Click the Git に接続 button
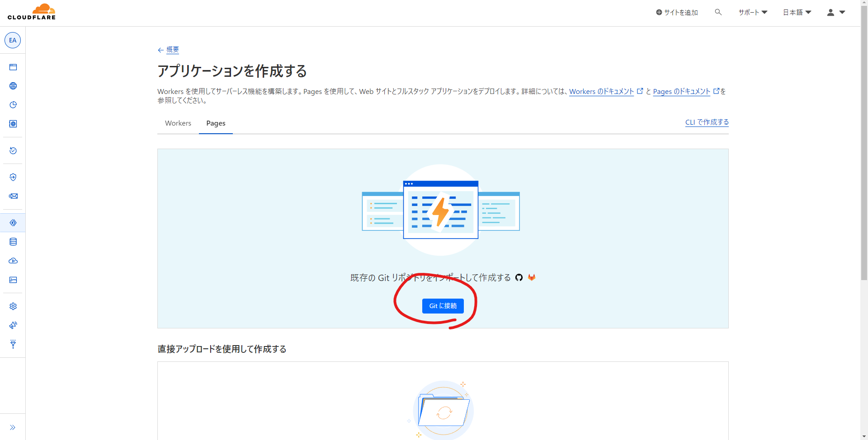The width and height of the screenshot is (868, 440). [x=443, y=306]
